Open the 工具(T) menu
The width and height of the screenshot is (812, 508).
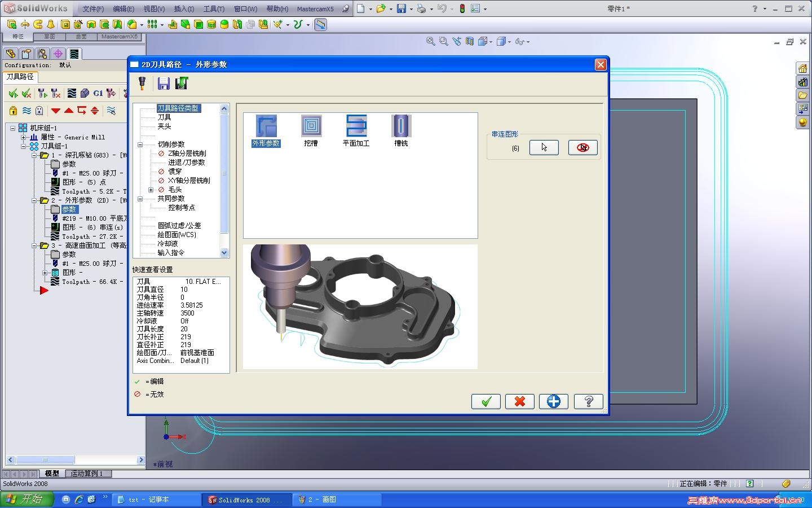pyautogui.click(x=214, y=9)
